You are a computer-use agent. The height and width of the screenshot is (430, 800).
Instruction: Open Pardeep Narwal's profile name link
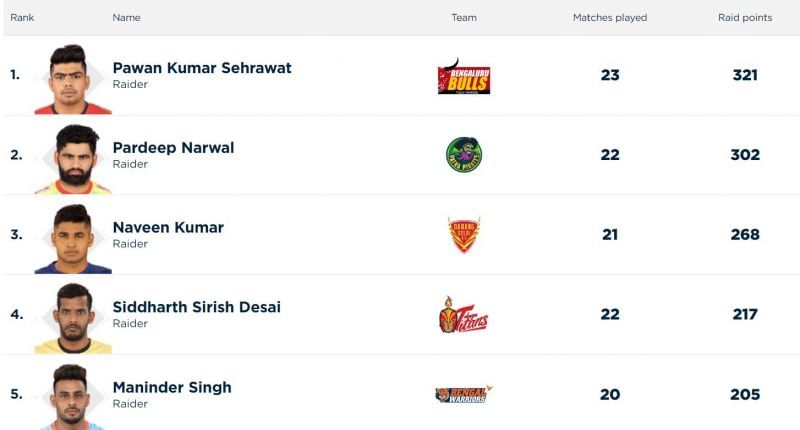(173, 148)
